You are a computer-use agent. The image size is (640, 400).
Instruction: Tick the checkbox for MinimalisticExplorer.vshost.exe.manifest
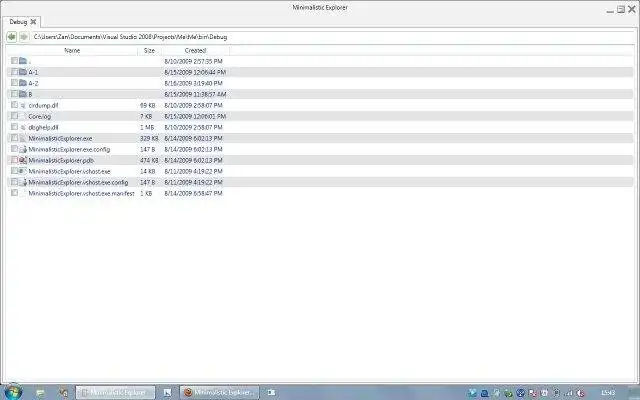(14, 193)
